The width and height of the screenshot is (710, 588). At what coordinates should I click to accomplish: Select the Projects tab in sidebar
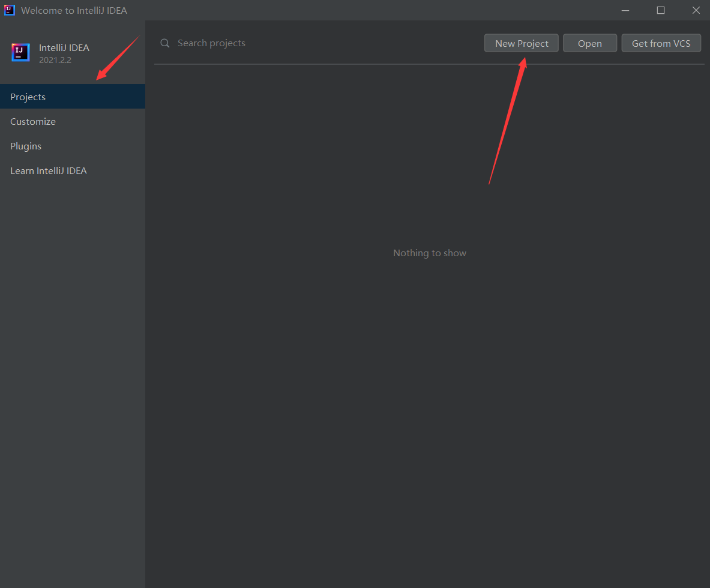tap(73, 97)
